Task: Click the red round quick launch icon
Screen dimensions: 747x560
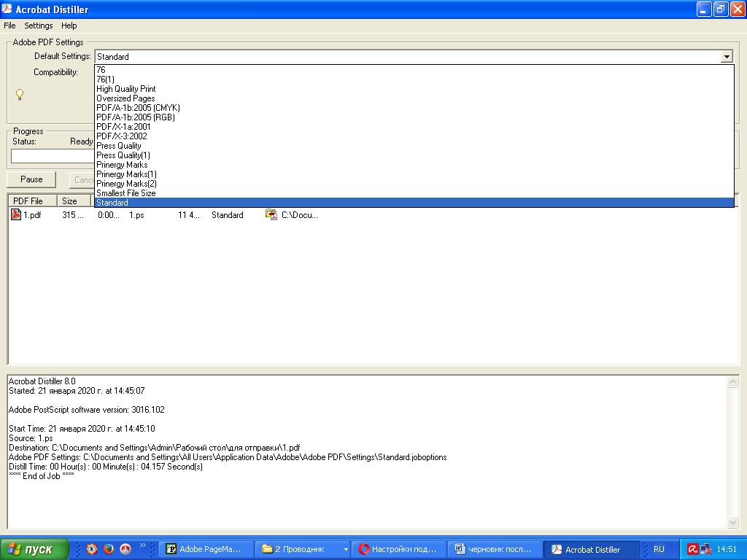Action: [125, 549]
